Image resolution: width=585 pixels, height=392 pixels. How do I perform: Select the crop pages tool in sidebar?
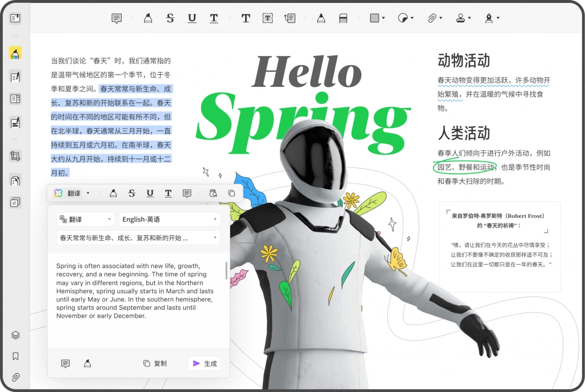[15, 155]
